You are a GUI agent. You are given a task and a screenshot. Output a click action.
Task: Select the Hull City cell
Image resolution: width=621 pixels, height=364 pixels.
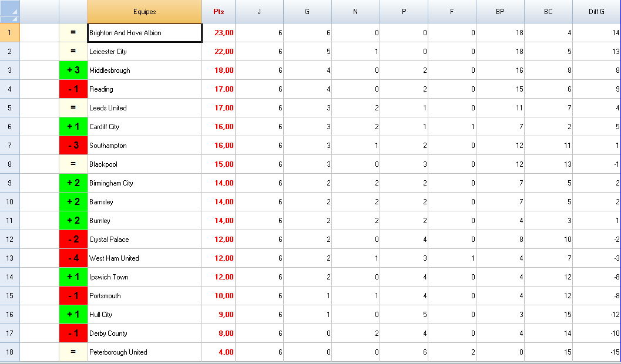click(x=145, y=315)
